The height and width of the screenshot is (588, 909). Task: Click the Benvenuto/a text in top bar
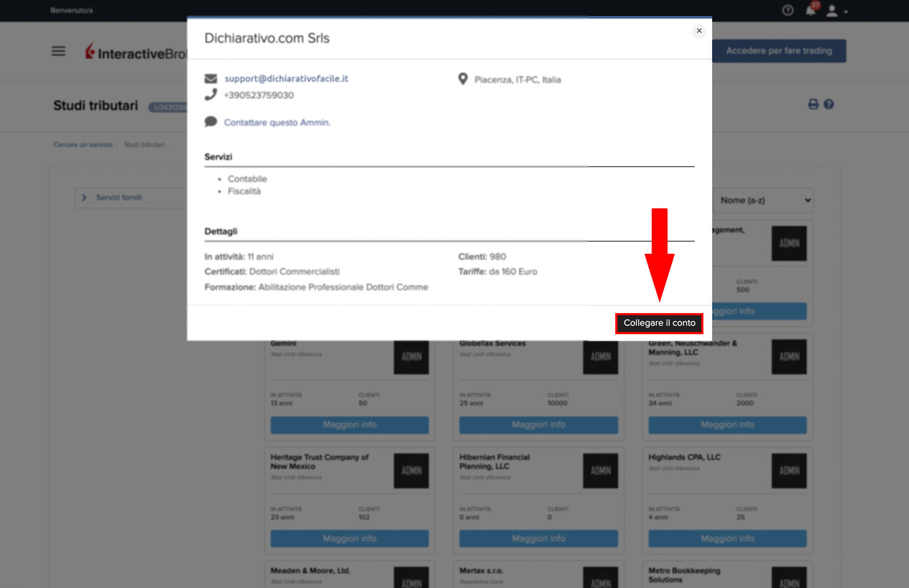[x=72, y=10]
